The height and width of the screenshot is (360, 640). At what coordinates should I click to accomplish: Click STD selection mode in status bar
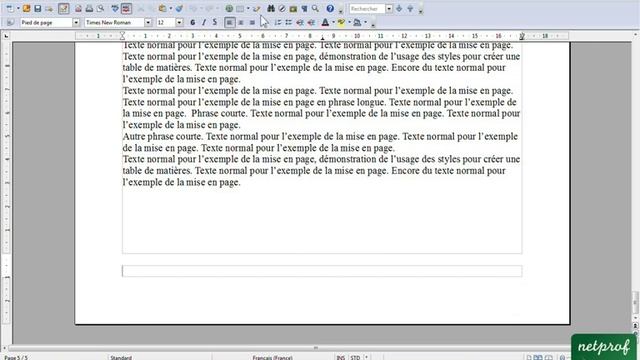coord(355,358)
